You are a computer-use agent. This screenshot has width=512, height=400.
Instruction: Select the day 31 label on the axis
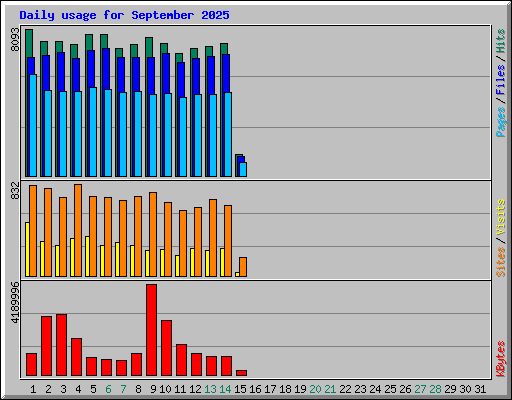[x=480, y=389]
